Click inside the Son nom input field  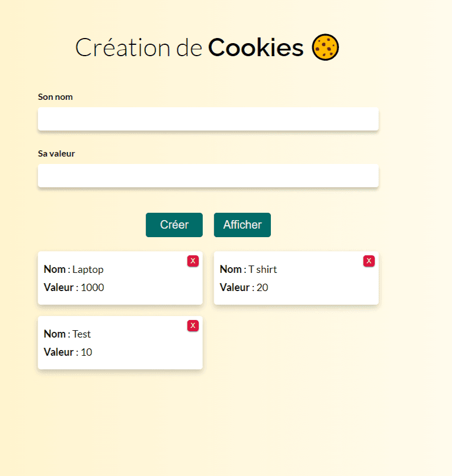point(208,119)
